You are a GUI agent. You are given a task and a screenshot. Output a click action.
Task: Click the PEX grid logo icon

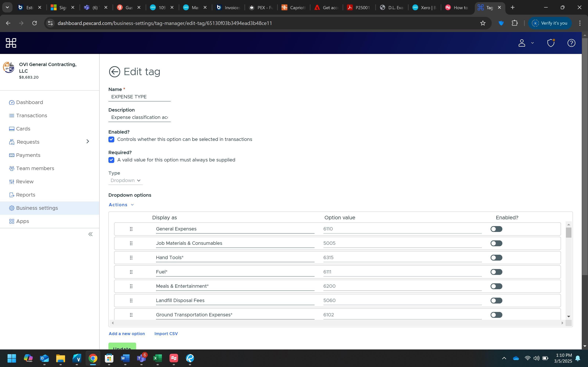coord(11,43)
